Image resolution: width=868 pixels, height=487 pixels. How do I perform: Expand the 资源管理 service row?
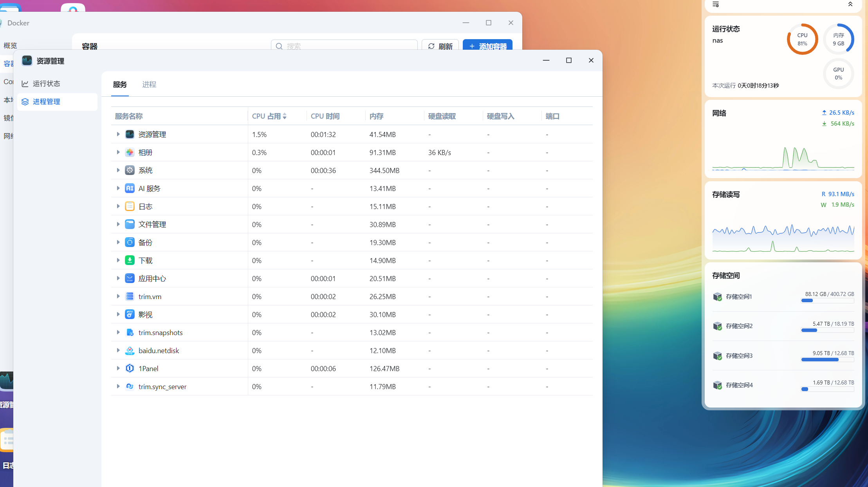(118, 134)
